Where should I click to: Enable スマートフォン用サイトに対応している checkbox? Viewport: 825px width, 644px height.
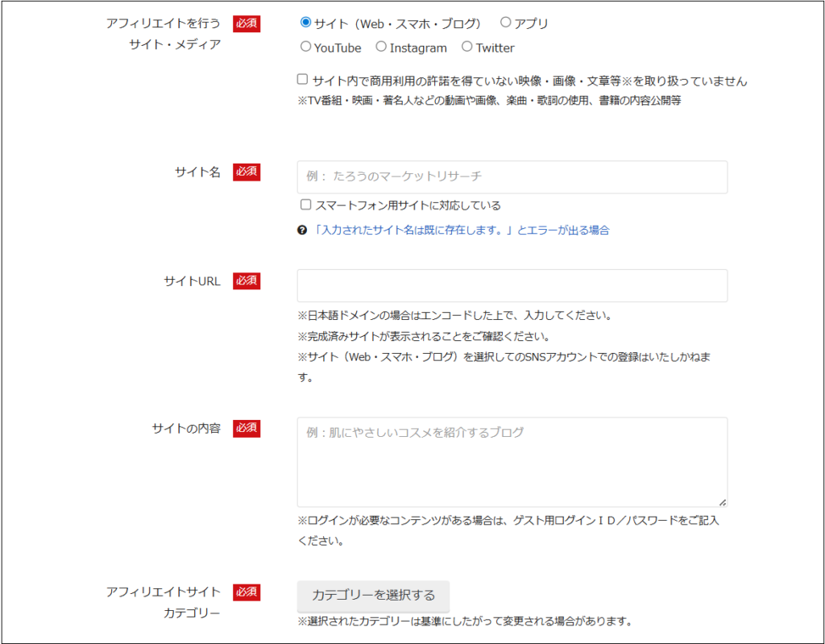pyautogui.click(x=305, y=205)
